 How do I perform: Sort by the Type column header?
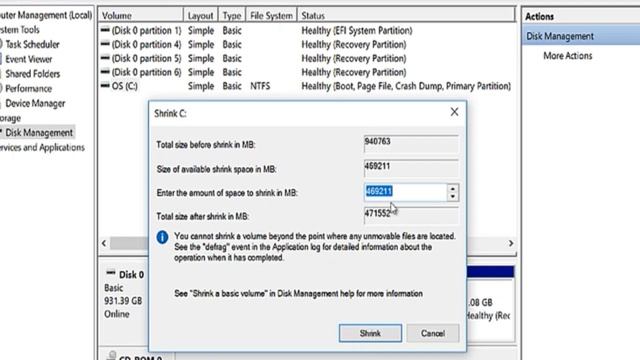[x=232, y=16]
